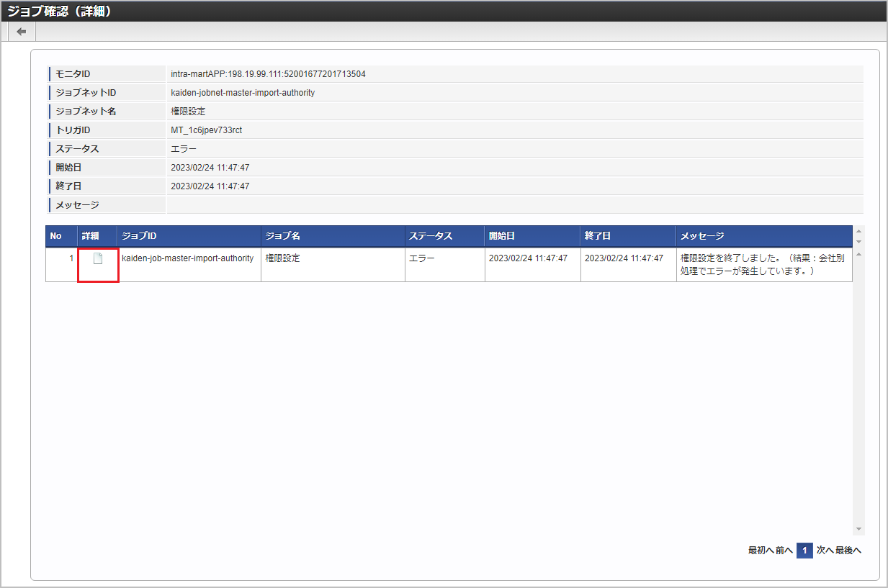Image resolution: width=888 pixels, height=588 pixels.
Task: Click scrollbar down arrow at table bottom
Action: click(x=858, y=530)
